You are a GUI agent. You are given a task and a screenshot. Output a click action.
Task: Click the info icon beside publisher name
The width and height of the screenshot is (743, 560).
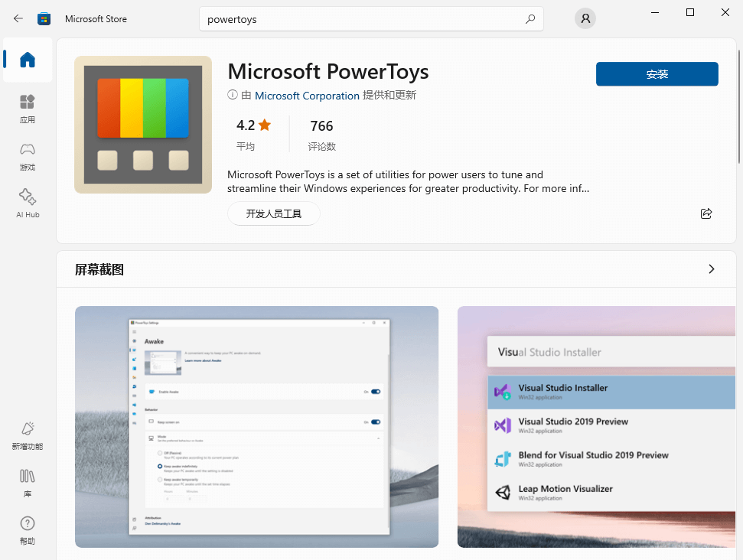[233, 95]
